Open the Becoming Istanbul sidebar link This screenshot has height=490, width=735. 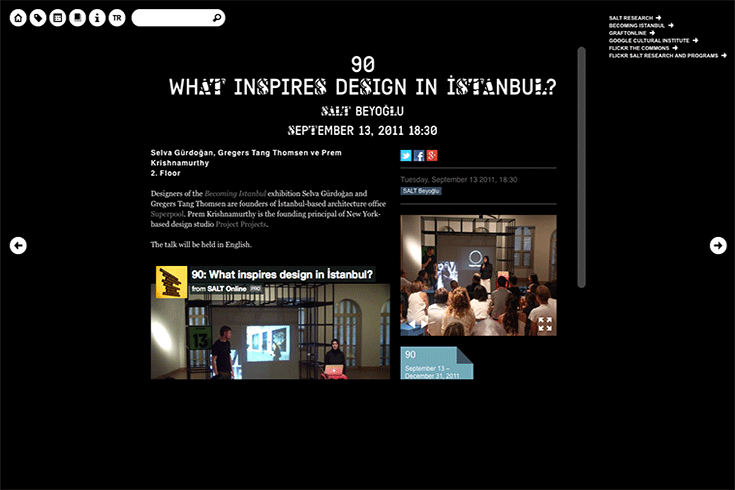coord(641,25)
